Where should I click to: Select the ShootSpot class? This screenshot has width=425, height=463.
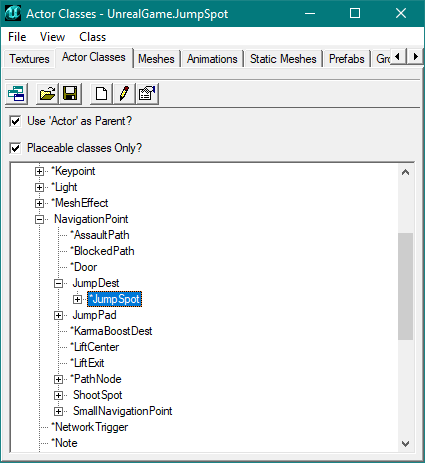97,395
